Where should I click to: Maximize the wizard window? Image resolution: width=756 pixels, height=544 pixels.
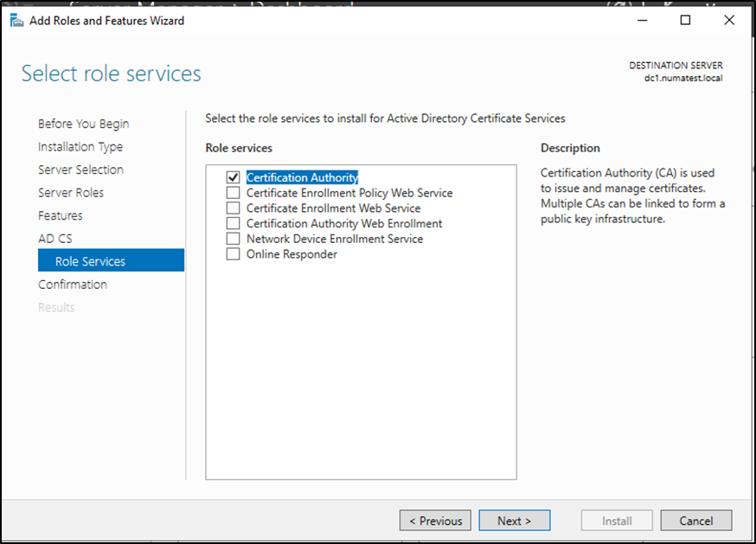point(685,21)
